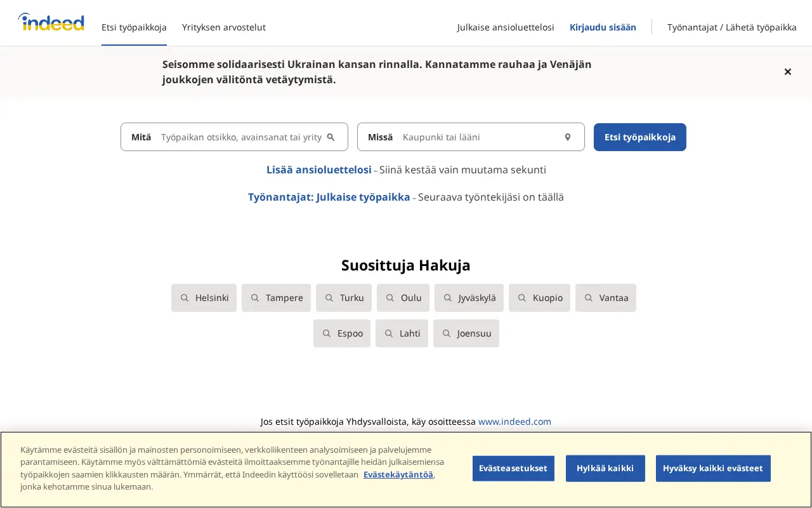Pick the Vantaa popular search
Viewport: 812px width, 508px height.
[x=606, y=298]
